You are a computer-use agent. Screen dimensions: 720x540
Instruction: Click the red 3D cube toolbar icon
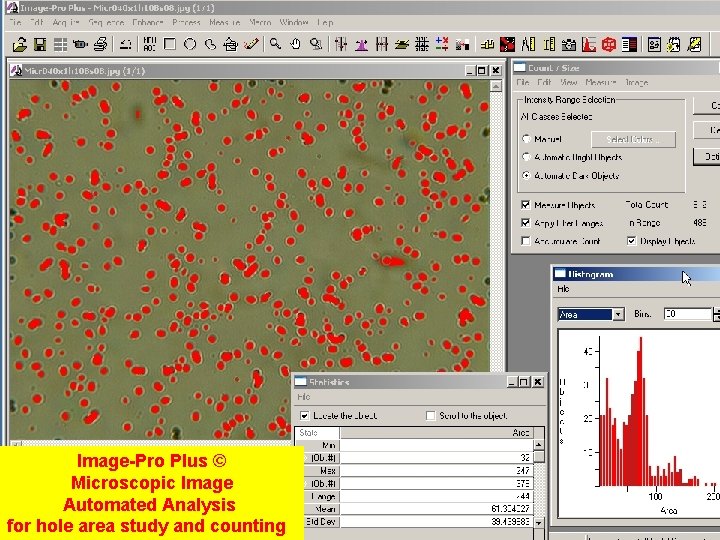[607, 44]
